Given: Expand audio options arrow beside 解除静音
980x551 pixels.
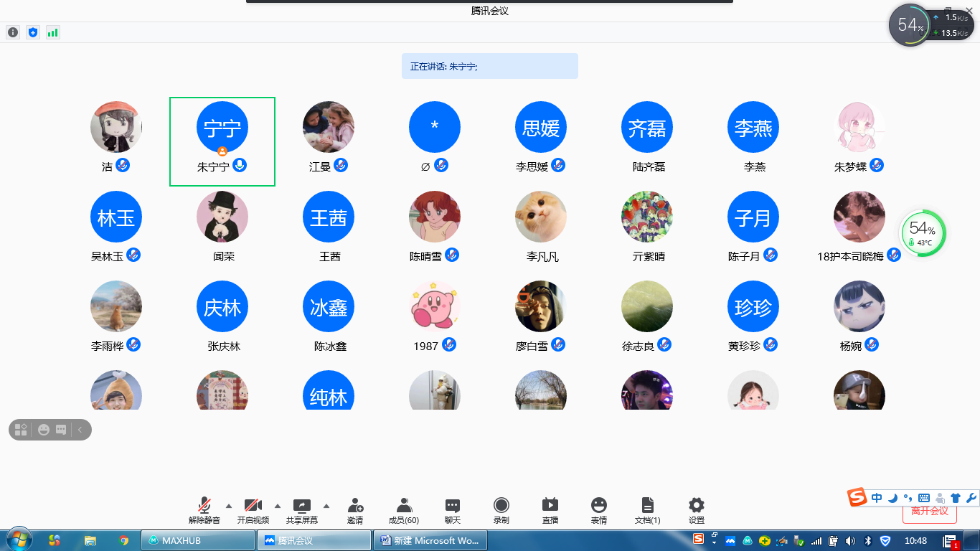Looking at the screenshot, I should (229, 505).
